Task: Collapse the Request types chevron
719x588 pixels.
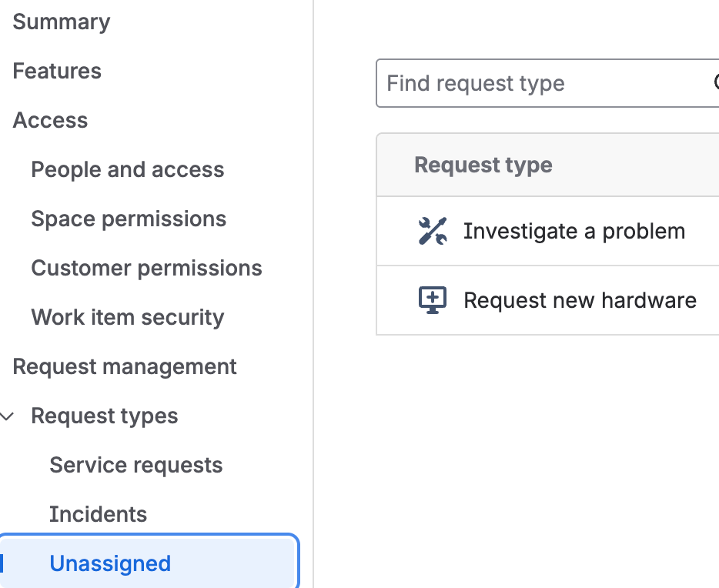Action: (8, 416)
